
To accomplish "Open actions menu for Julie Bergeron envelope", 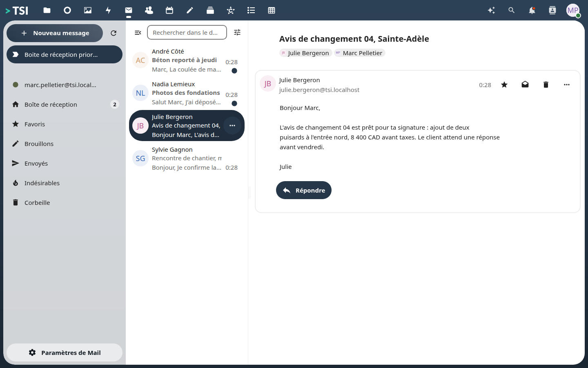I will (x=232, y=126).
